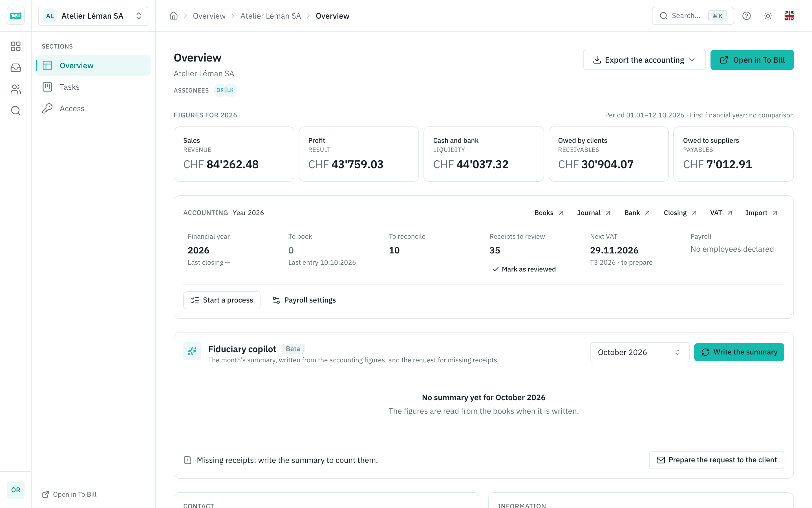Click Overview breadcrumb after home icon
Image resolution: width=812 pixels, height=508 pixels.
coord(209,16)
